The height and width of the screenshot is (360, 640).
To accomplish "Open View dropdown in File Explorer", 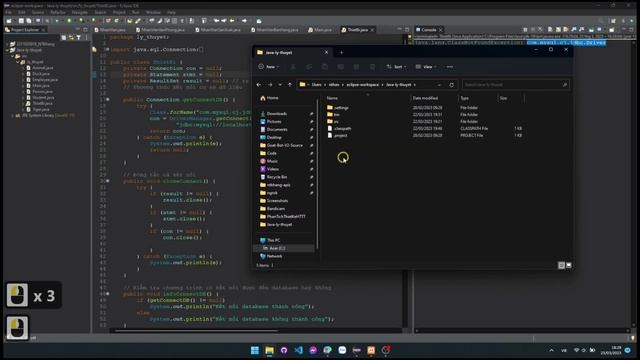I will 426,67.
